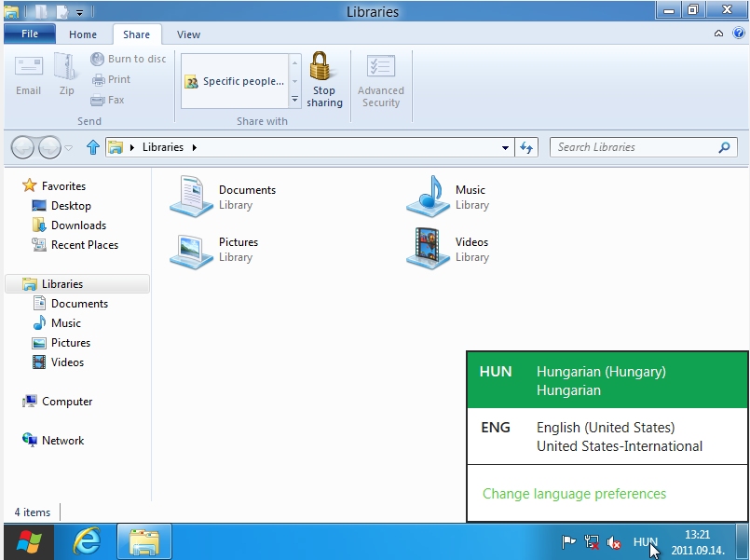Click the Forward navigation button
Image resolution: width=750 pixels, height=560 pixels.
(x=49, y=147)
